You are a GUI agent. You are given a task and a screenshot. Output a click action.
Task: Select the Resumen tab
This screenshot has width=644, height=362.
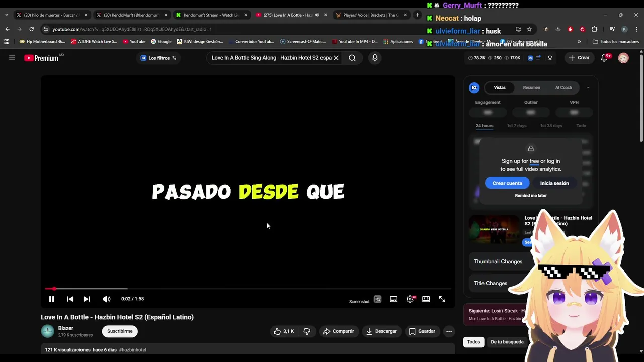[x=531, y=87]
